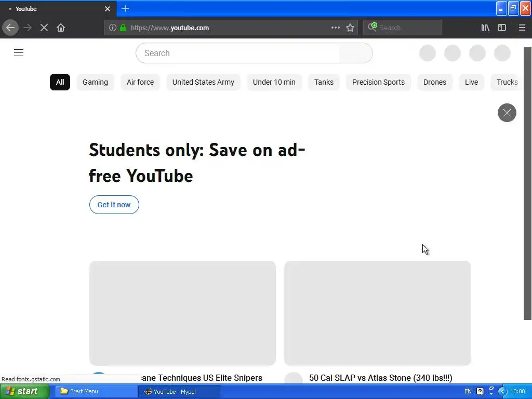This screenshot has width=532, height=399.
Task: Open the Windows start button
Action: click(x=25, y=392)
